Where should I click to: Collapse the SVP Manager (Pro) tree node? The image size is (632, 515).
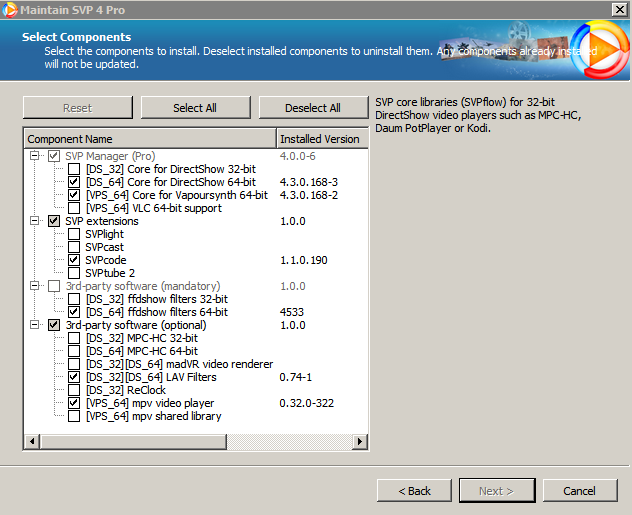tap(35, 156)
